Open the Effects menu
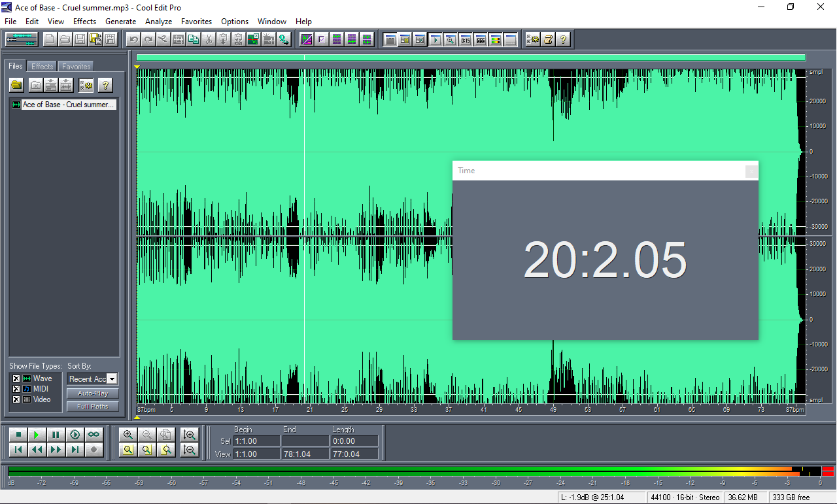Viewport: 837px width, 504px height. (84, 22)
